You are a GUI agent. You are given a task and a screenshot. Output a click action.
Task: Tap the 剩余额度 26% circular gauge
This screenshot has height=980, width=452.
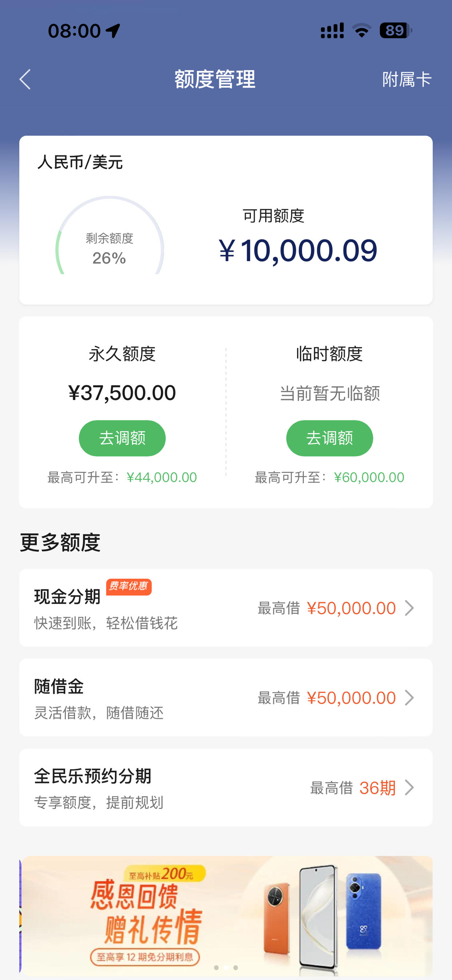[110, 235]
